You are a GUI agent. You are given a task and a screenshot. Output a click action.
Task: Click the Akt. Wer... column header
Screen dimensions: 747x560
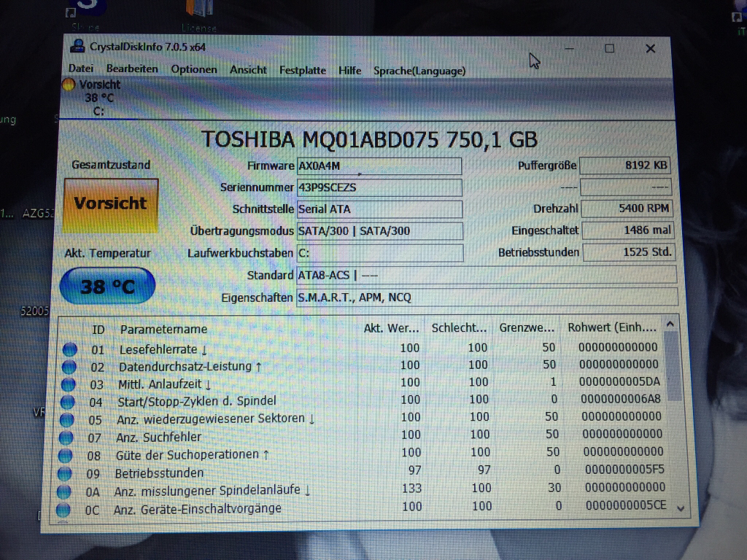coord(391,329)
